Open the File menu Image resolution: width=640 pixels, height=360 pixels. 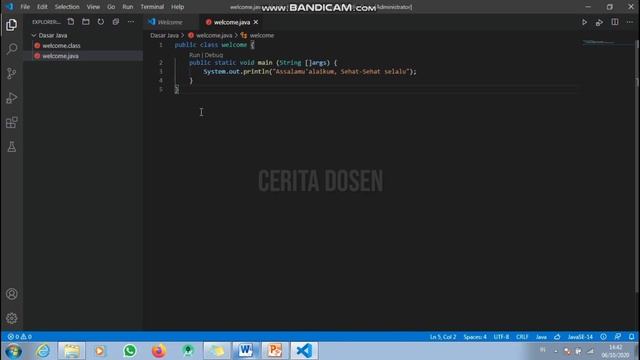coord(25,7)
